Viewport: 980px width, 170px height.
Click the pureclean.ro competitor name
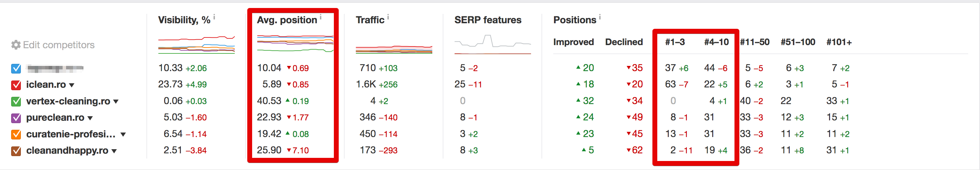[x=55, y=118]
